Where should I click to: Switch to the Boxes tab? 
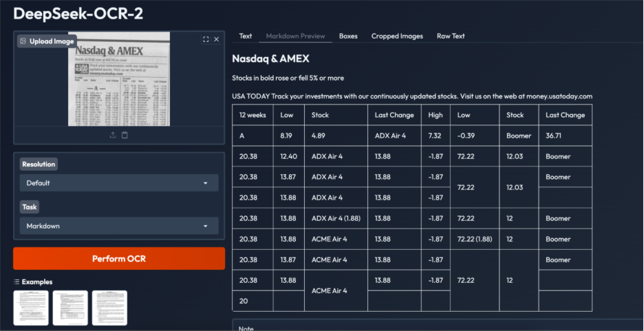[x=348, y=36]
